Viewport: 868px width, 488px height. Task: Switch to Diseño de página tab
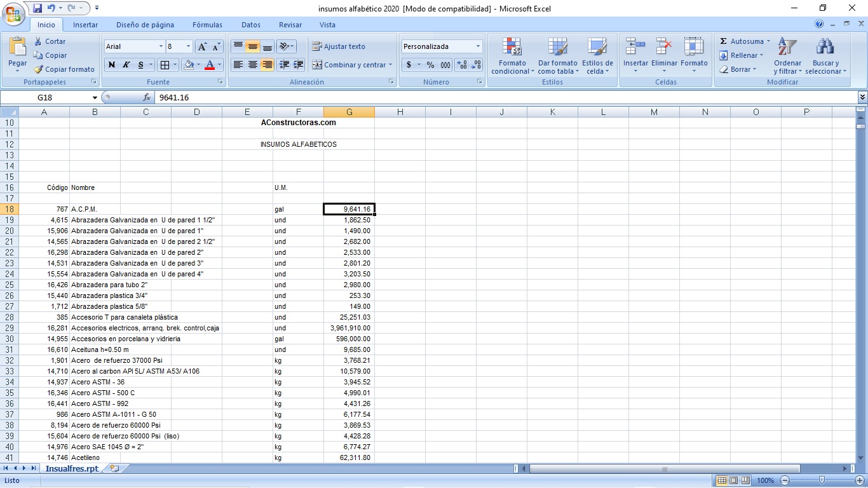[145, 25]
